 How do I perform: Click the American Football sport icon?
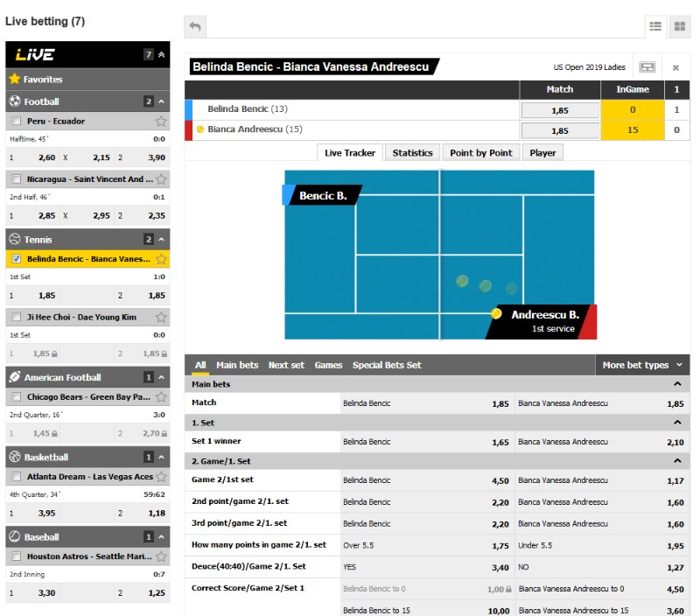pyautogui.click(x=15, y=377)
